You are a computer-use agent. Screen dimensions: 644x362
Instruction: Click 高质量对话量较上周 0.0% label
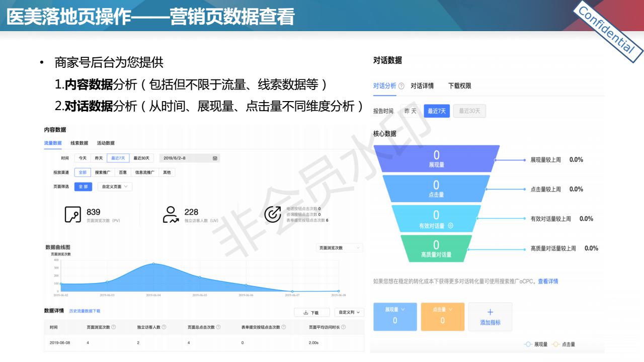point(564,248)
